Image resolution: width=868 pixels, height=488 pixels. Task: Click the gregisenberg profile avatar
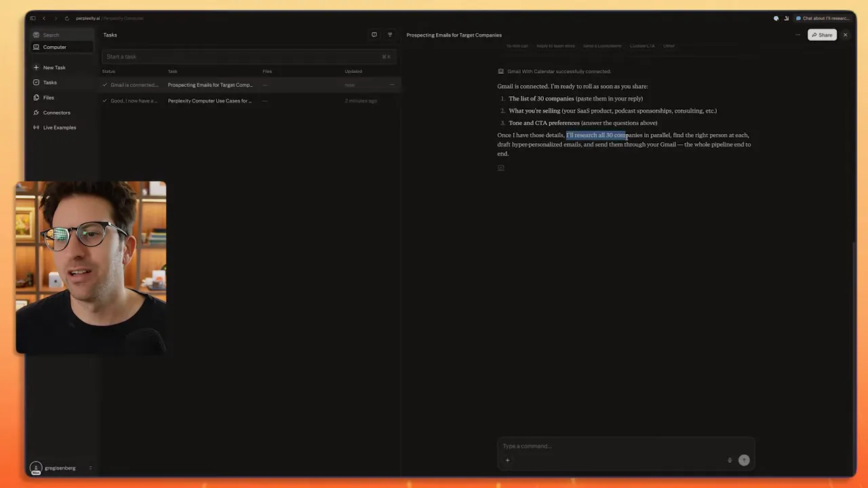pyautogui.click(x=36, y=468)
